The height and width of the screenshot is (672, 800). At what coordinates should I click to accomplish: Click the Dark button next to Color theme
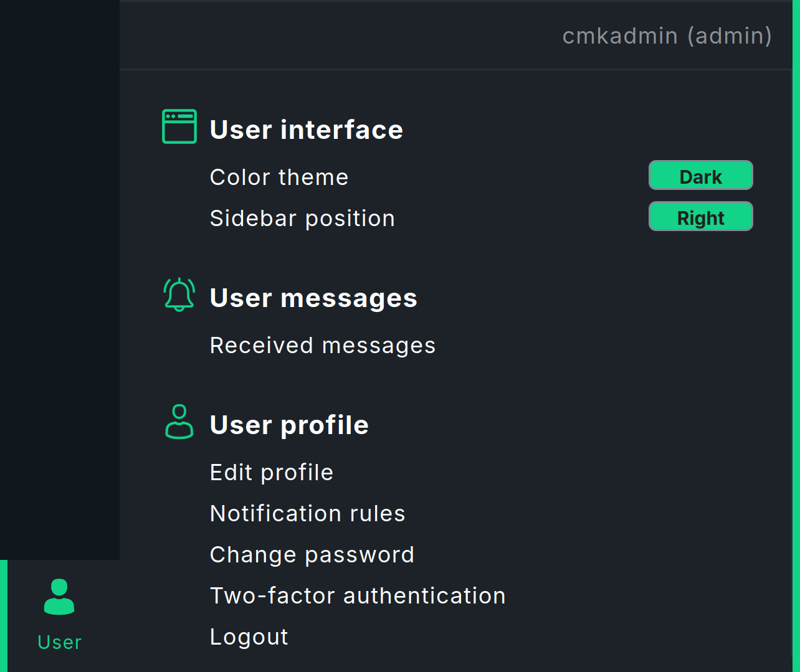point(700,175)
